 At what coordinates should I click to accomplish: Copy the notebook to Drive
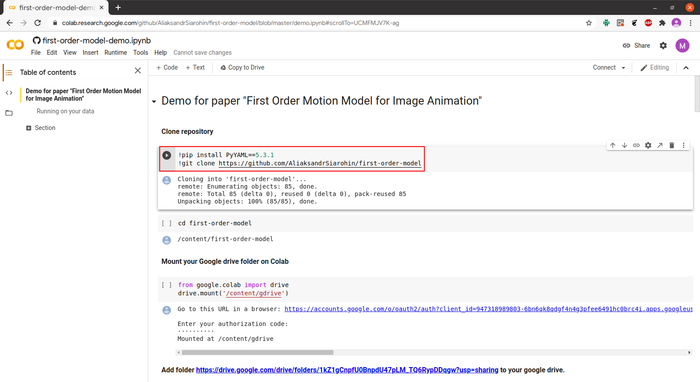click(242, 67)
